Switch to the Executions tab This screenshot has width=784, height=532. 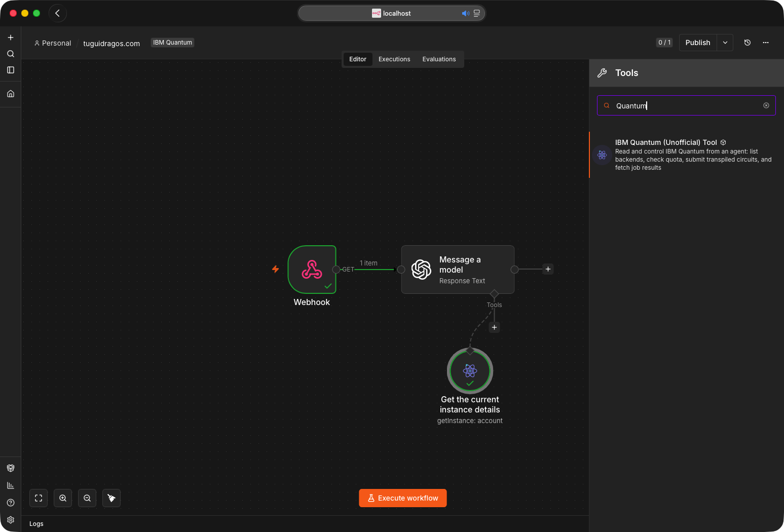394,59
